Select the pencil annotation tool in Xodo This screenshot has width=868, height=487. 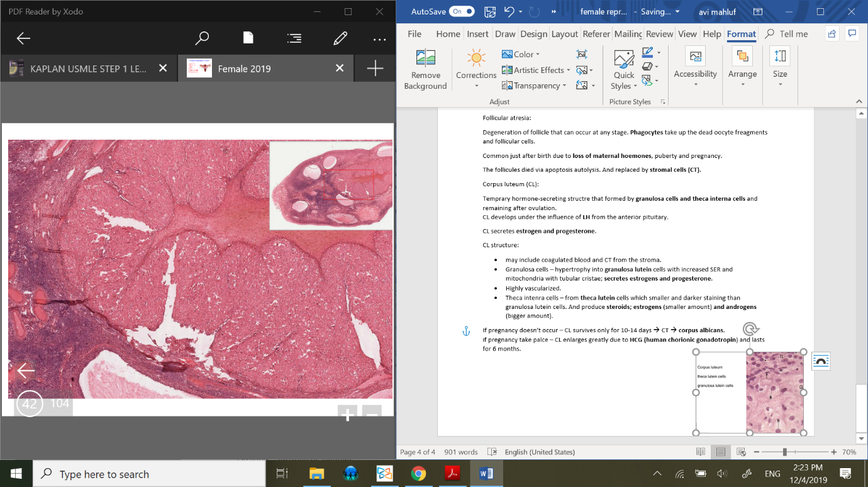click(340, 38)
